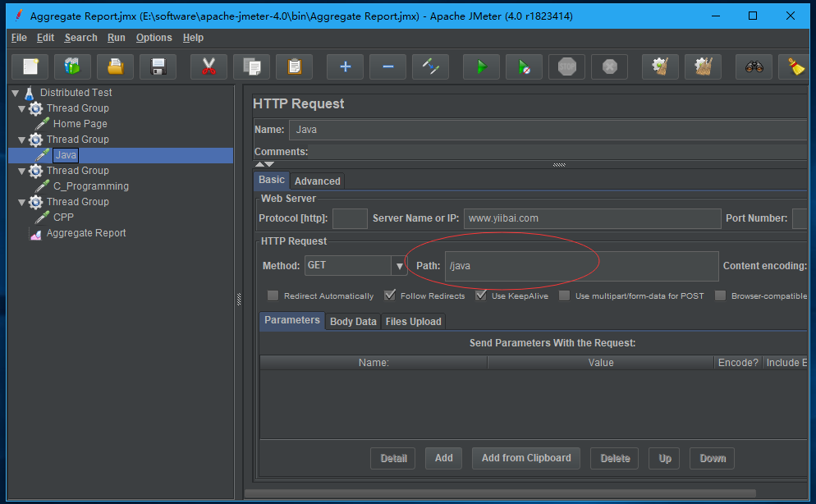Click the Save floppy disk icon

158,66
